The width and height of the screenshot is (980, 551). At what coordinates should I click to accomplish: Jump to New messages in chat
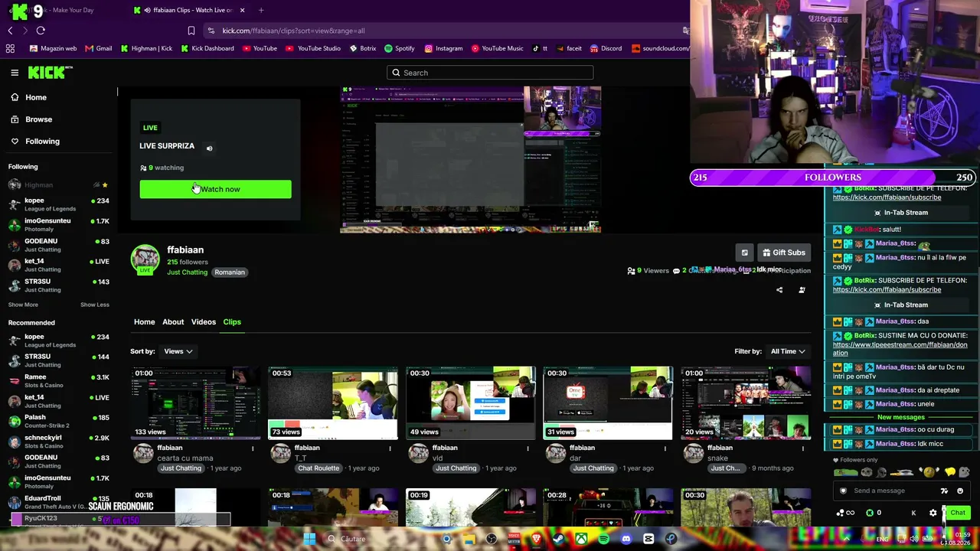pos(901,417)
